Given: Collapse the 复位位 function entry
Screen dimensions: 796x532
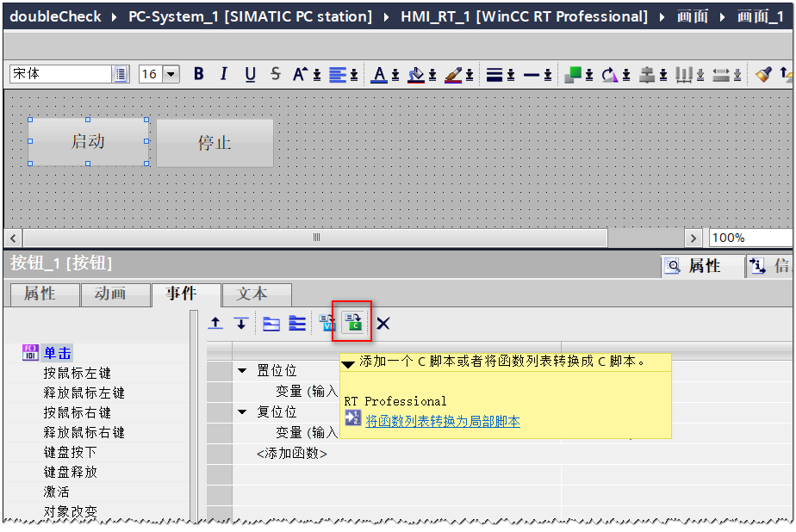Looking at the screenshot, I should [242, 412].
